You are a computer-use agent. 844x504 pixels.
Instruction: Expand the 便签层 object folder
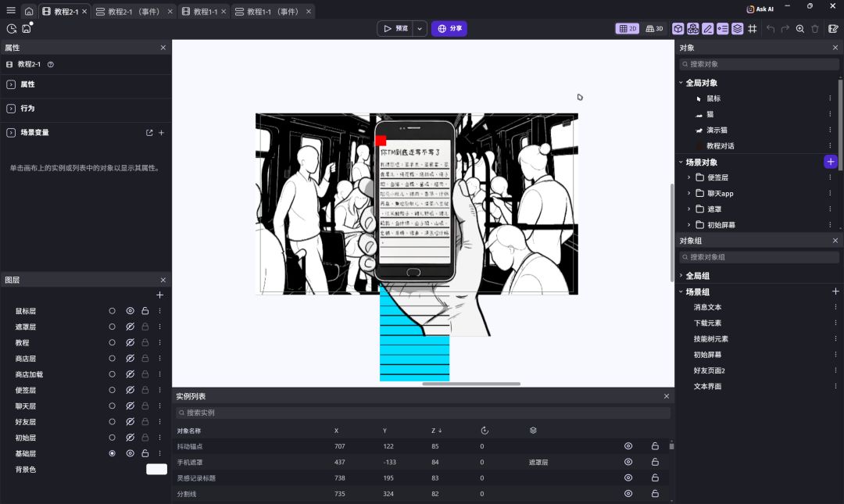[689, 177]
